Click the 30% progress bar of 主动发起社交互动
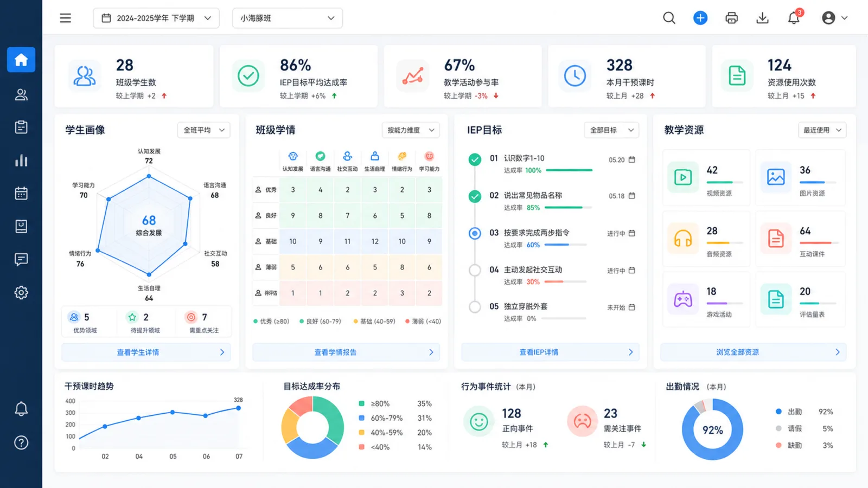 565,282
